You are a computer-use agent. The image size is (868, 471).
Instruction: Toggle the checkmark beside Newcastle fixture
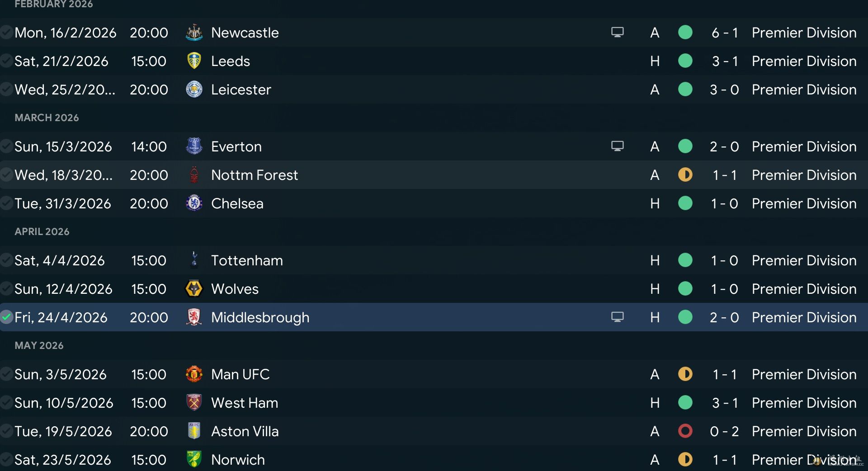tap(6, 33)
